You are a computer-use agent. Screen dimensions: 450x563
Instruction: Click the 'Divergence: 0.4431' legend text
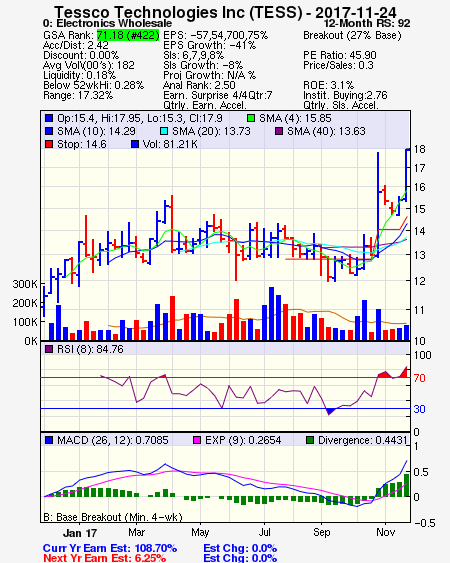[x=363, y=440]
